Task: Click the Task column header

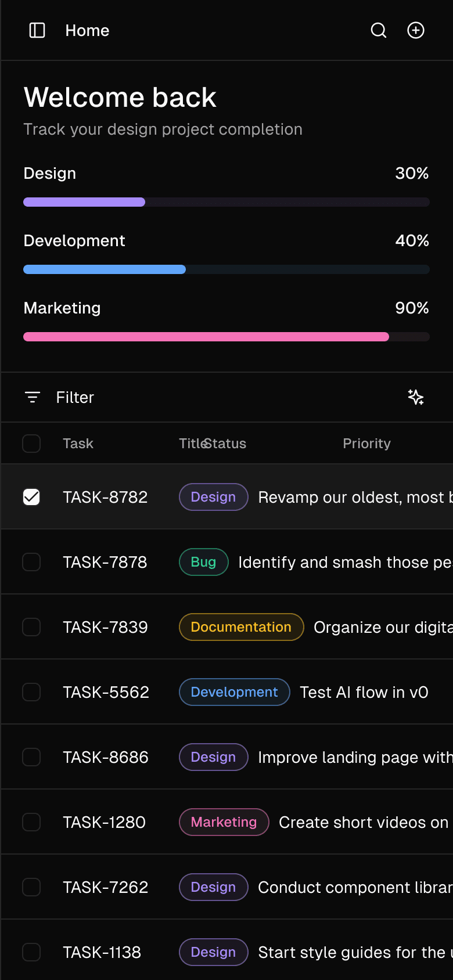Action: [x=78, y=444]
